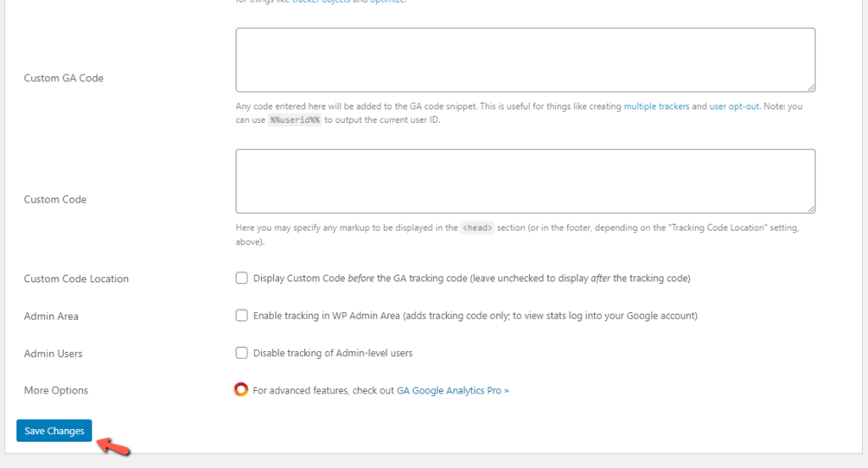
Task: Click the Admin Area label
Action: pyautogui.click(x=51, y=316)
